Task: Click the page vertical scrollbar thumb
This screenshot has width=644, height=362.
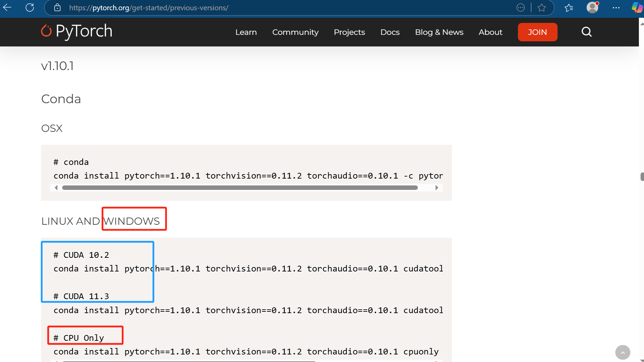Action: (642, 177)
